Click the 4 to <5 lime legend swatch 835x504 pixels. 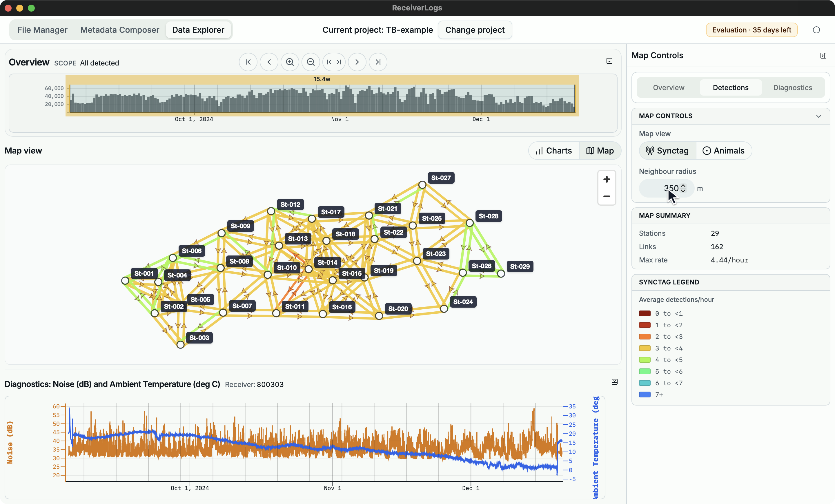tap(645, 360)
